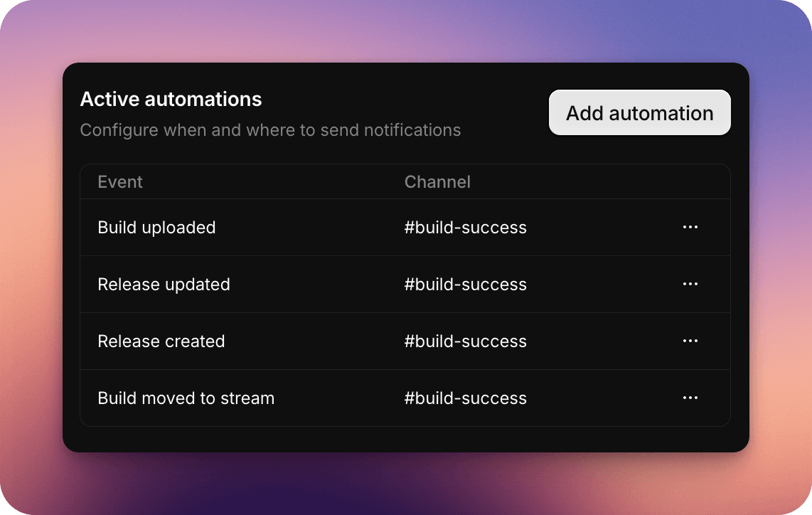Click the Active automations heading

tap(171, 100)
